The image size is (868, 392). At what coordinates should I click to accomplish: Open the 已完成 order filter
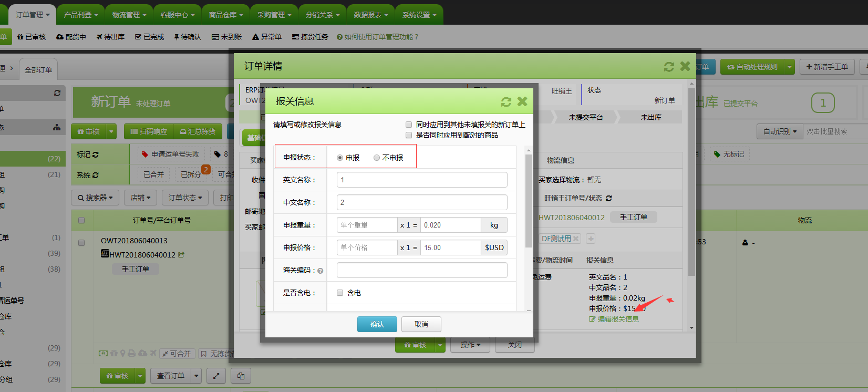(149, 37)
